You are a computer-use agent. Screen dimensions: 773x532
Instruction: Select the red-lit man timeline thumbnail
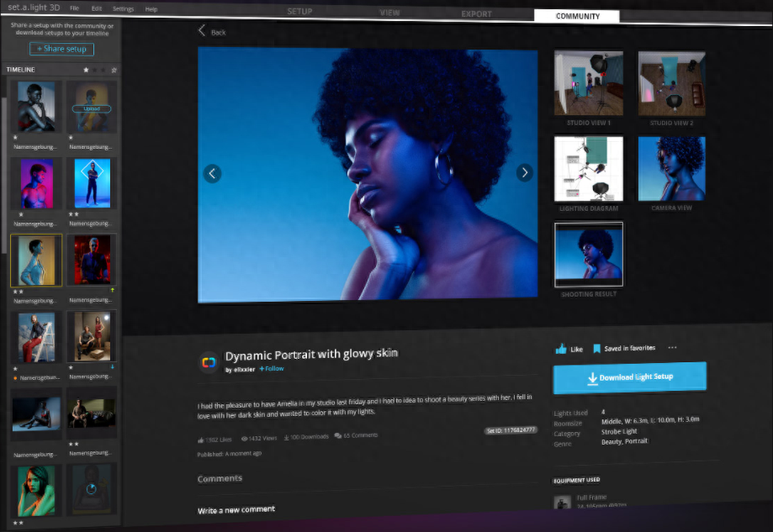coord(93,260)
